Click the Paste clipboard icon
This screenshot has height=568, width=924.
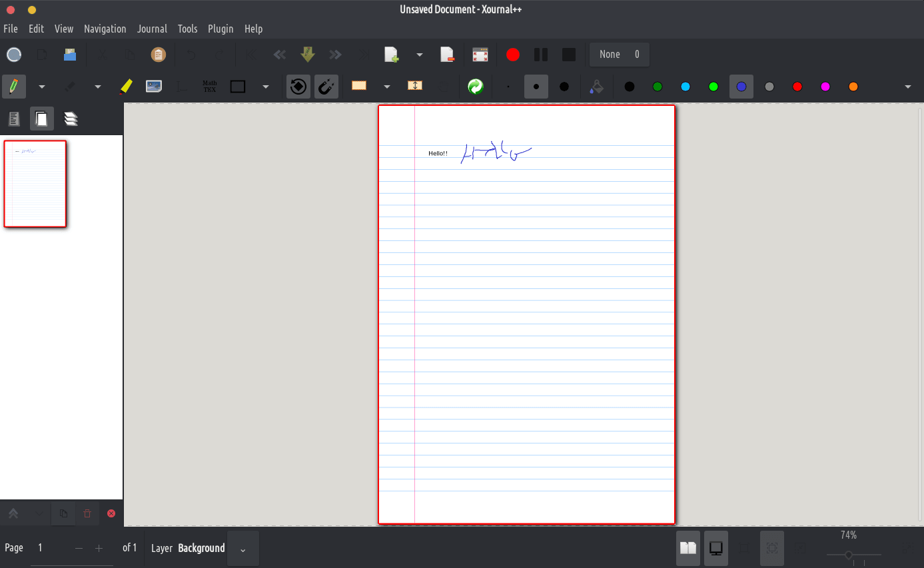click(158, 55)
